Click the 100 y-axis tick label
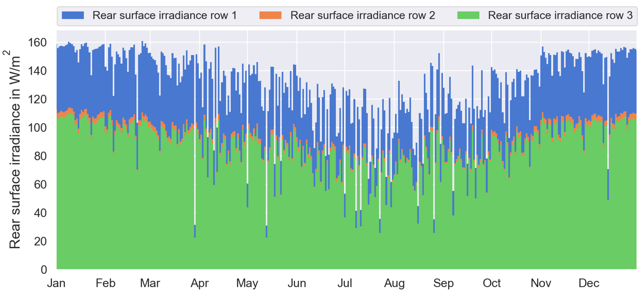The width and height of the screenshot is (644, 295). click(x=37, y=128)
